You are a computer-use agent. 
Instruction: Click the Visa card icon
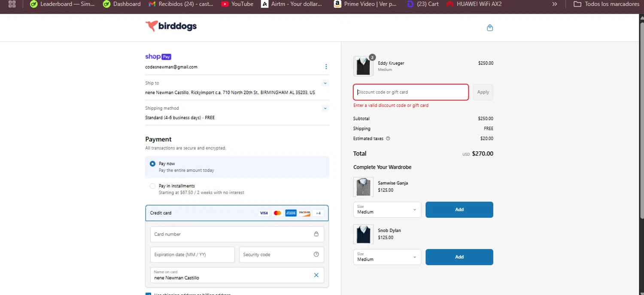click(x=264, y=213)
